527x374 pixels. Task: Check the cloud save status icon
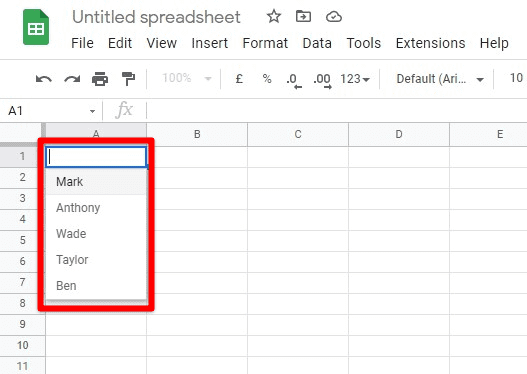(334, 16)
